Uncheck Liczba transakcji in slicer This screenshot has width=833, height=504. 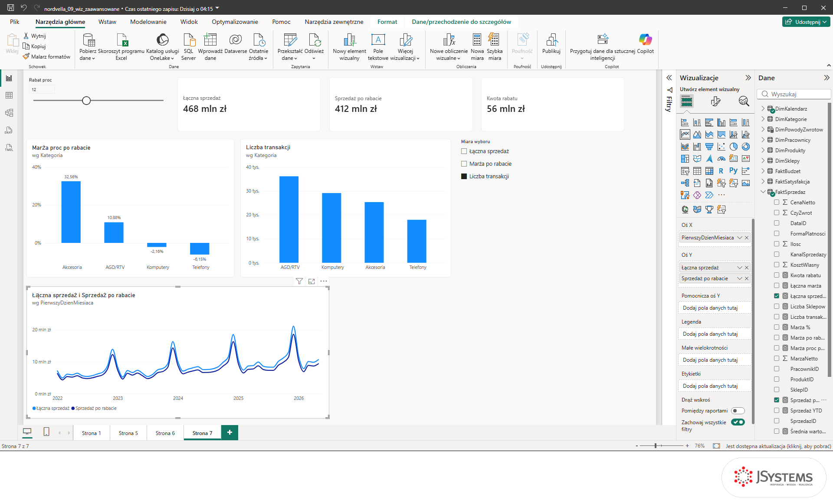464,177
